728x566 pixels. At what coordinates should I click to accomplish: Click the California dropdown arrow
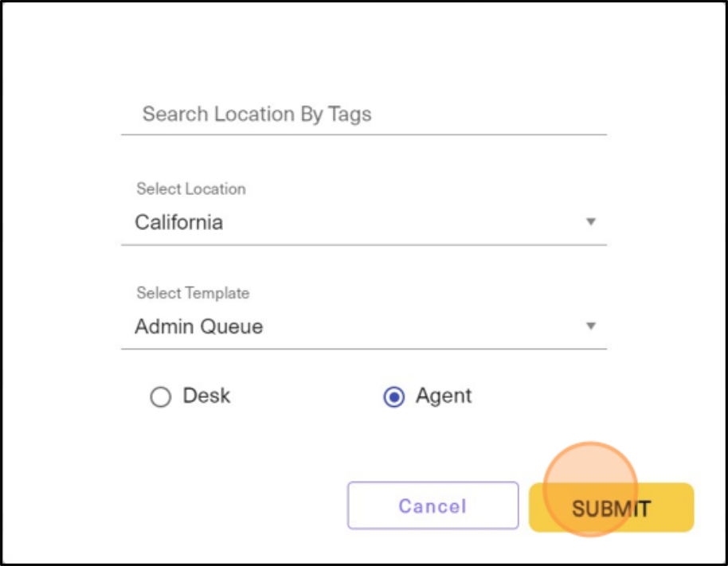[x=591, y=221]
